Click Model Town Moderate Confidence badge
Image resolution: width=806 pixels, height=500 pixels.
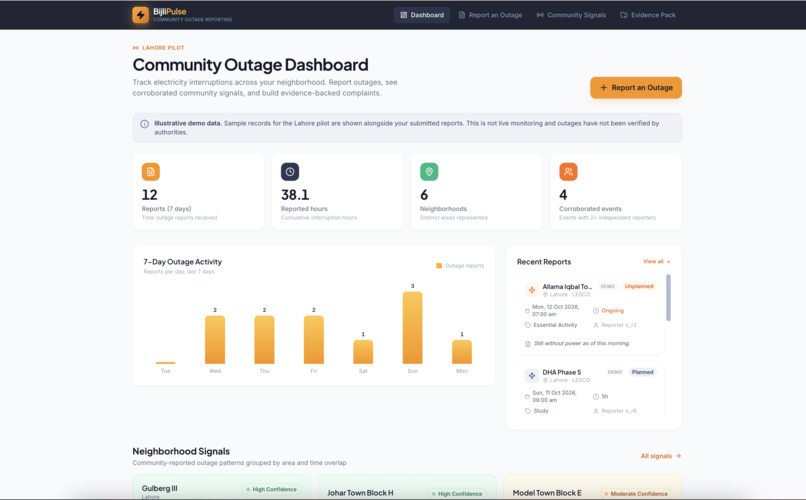point(636,494)
